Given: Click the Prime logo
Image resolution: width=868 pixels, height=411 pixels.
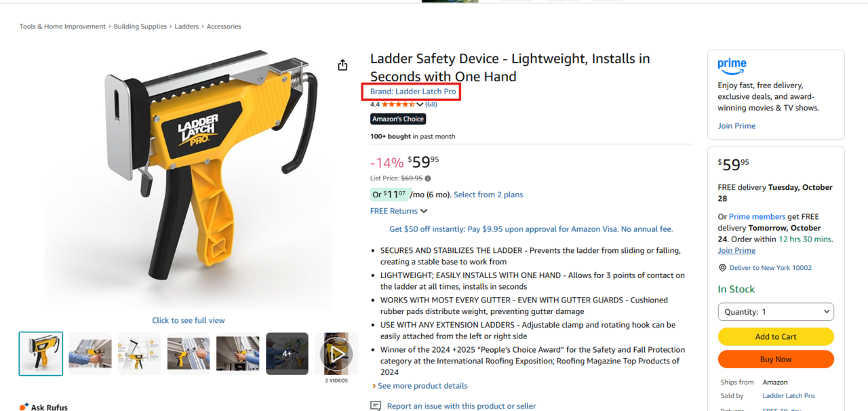Looking at the screenshot, I should click(732, 66).
